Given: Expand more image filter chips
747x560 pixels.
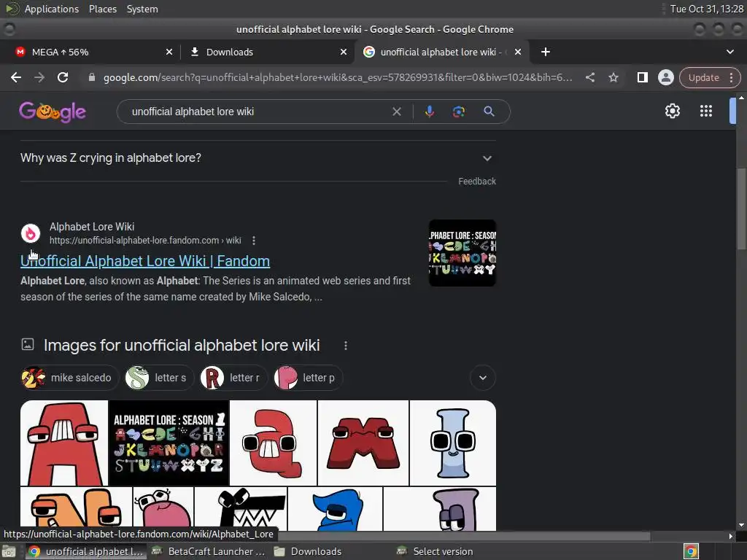Looking at the screenshot, I should click(483, 378).
